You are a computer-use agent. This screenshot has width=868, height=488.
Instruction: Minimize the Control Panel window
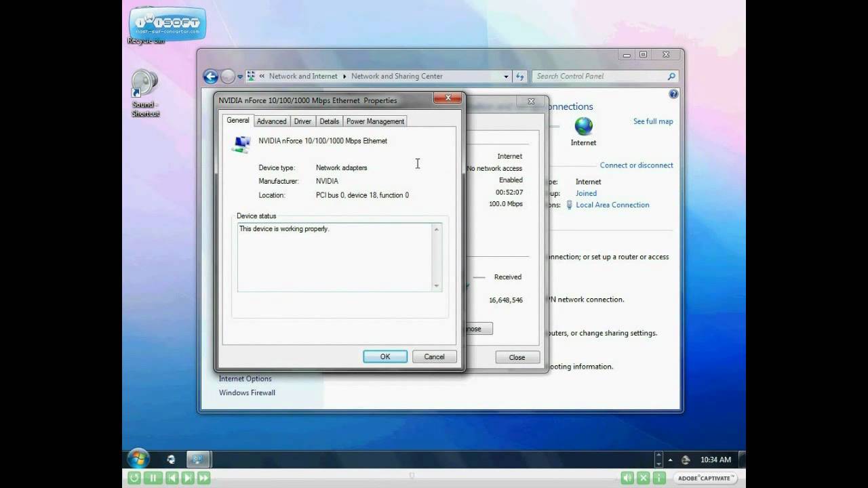pos(627,55)
